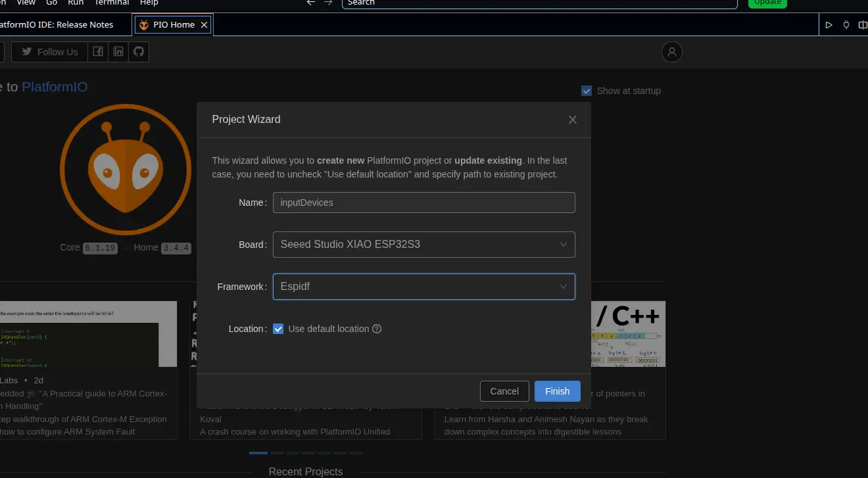This screenshot has width=868, height=478.
Task: Click the help icon beside Use default location
Action: point(377,329)
